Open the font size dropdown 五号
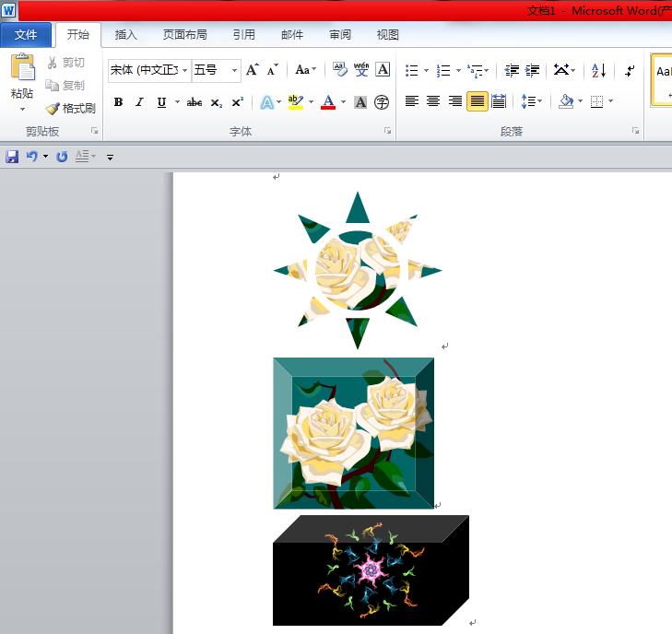 pyautogui.click(x=234, y=70)
